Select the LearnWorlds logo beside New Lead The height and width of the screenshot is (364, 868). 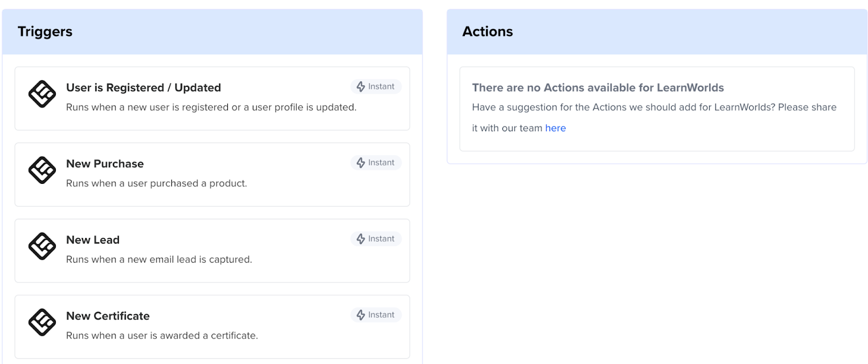tap(42, 246)
